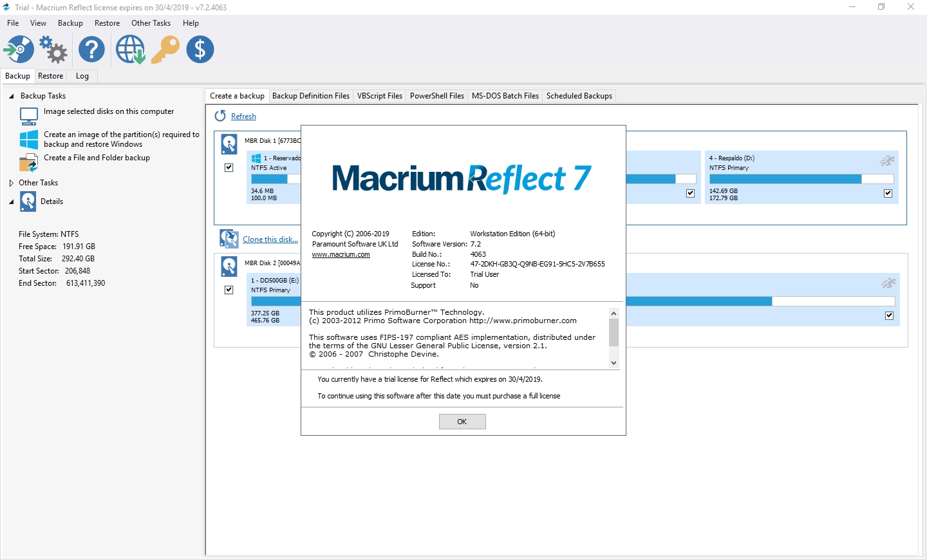927x560 pixels.
Task: Click the 'Total Size: 292.40 GB' detail
Action: pos(57,259)
